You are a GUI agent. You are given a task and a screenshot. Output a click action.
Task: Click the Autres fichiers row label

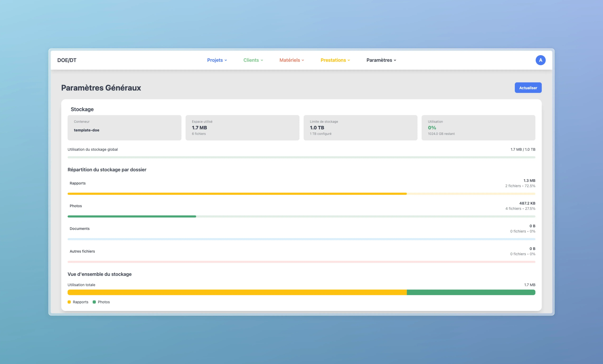pos(82,251)
